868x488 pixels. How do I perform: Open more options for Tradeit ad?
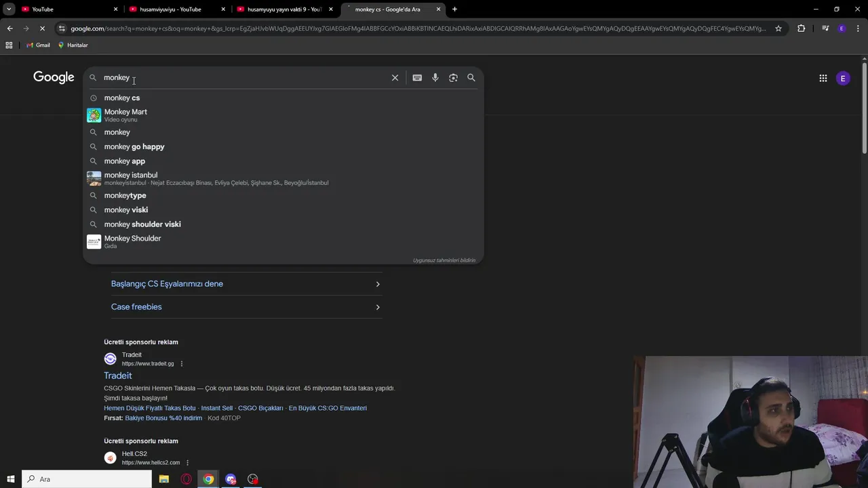pyautogui.click(x=182, y=364)
